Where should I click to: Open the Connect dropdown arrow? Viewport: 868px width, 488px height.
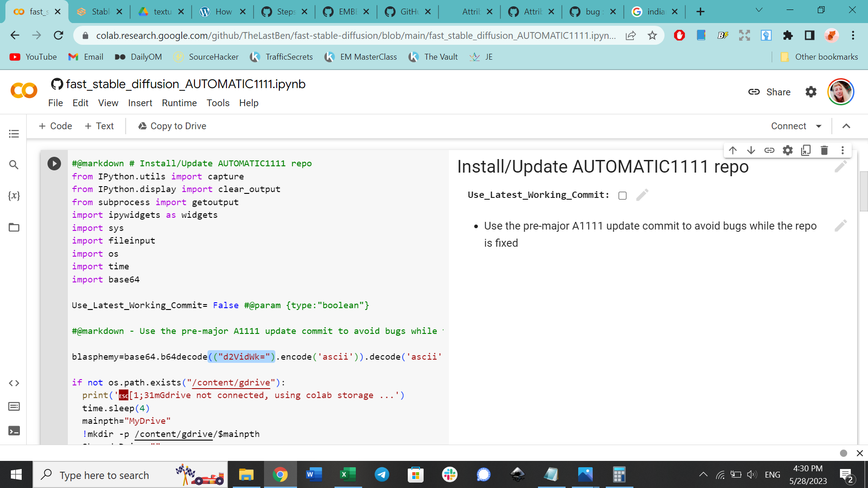[x=819, y=126]
